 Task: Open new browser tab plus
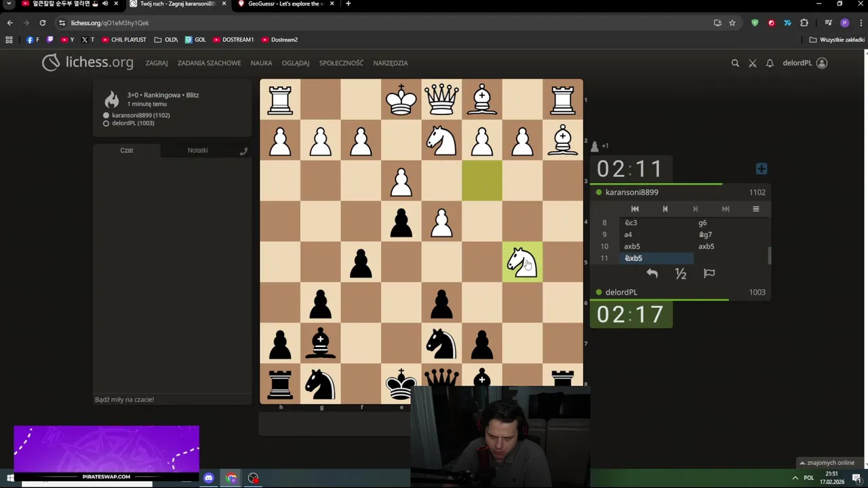pyautogui.click(x=348, y=4)
